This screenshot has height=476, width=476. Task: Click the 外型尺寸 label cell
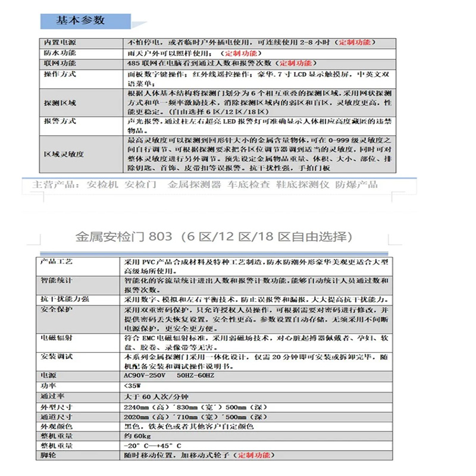point(56,407)
